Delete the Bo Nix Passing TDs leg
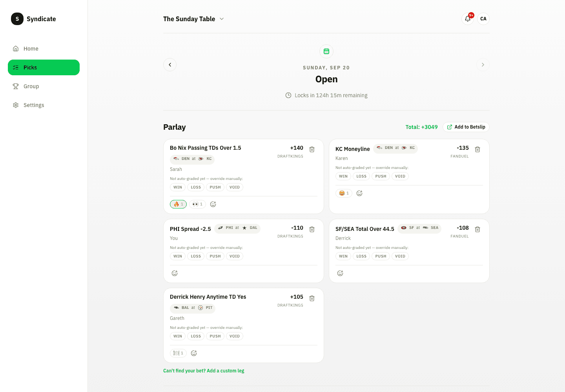The image size is (565, 392). point(312,149)
